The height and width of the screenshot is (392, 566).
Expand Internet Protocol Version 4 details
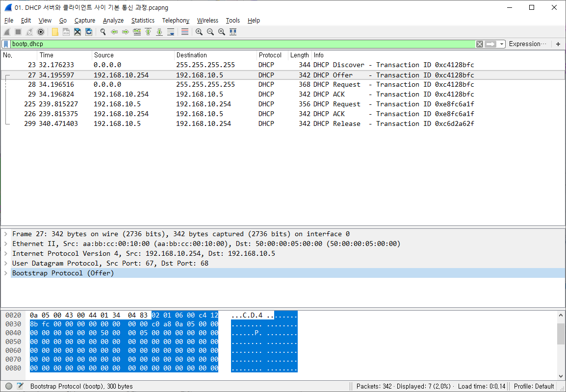coord(6,253)
